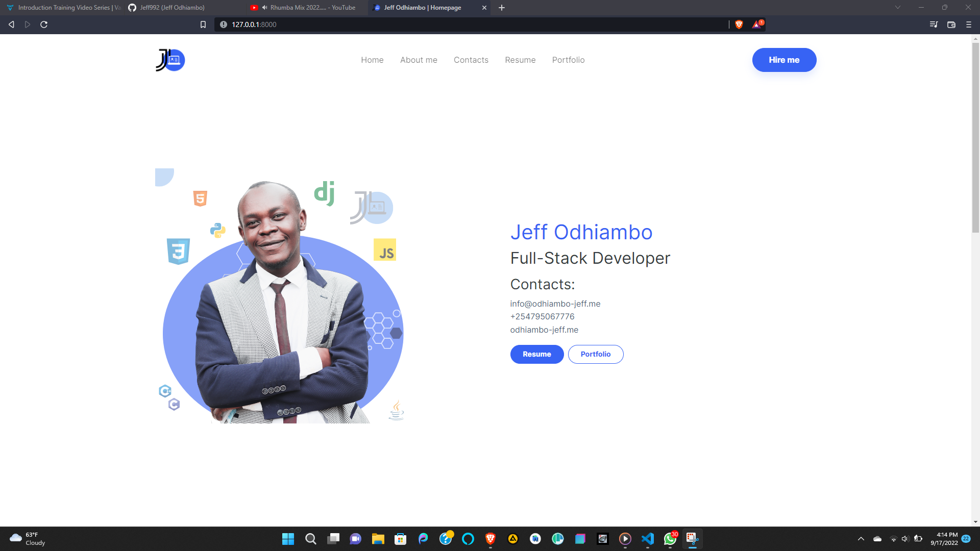Open the Brave browser menu
The height and width of the screenshot is (551, 980).
968,24
